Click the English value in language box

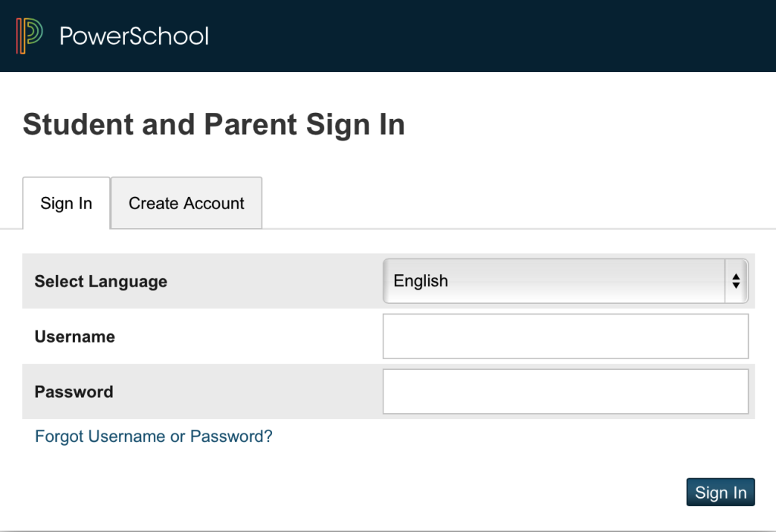click(x=421, y=281)
